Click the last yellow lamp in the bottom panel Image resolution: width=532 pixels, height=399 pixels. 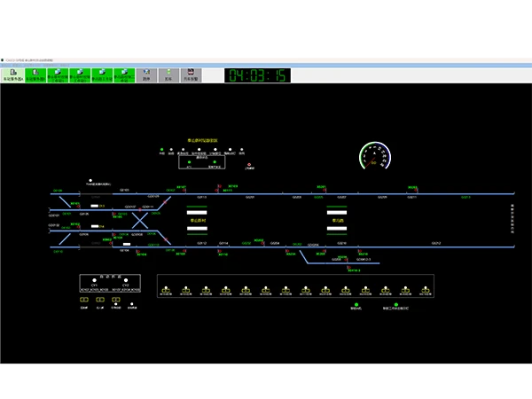tap(426, 288)
